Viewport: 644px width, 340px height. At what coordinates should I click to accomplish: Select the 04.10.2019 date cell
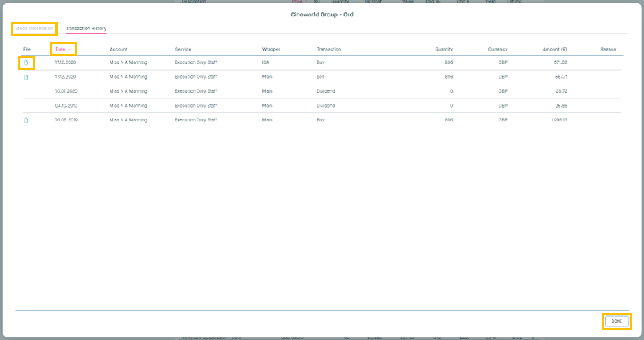point(66,106)
